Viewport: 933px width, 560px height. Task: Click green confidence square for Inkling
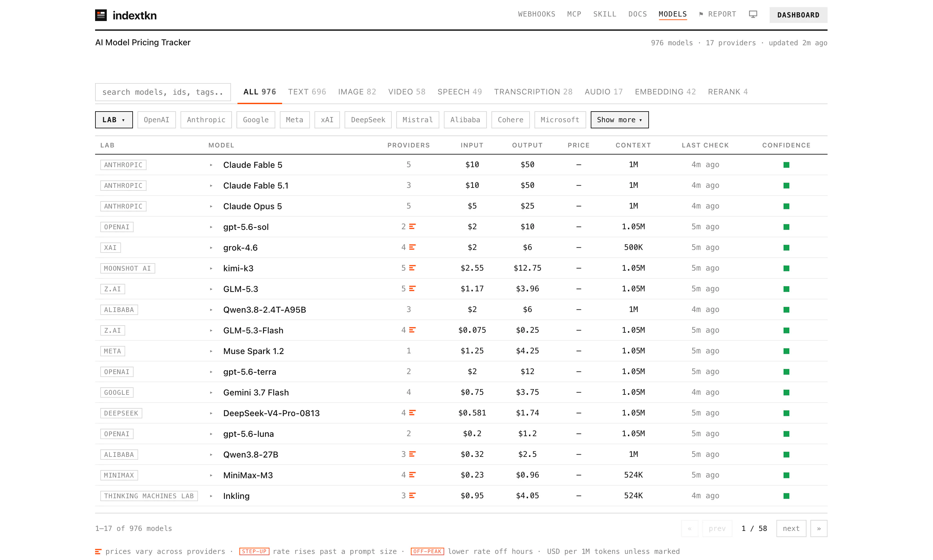[786, 496]
